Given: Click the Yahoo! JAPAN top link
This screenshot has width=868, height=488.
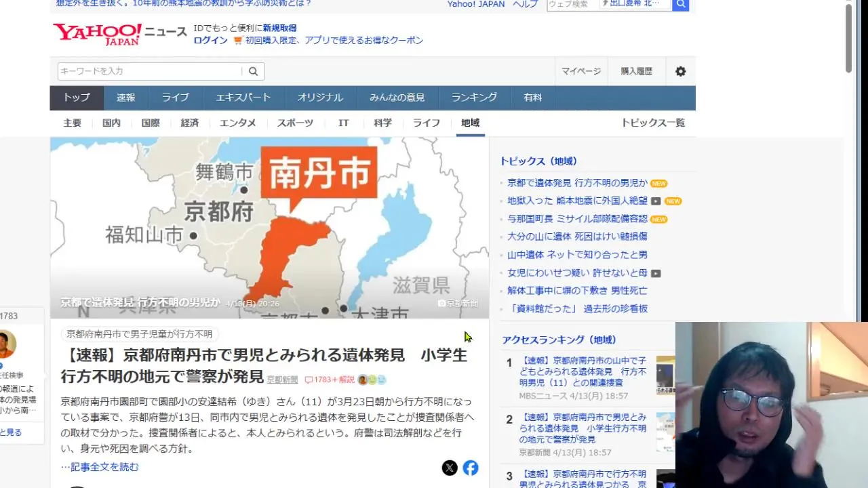Looking at the screenshot, I should coord(476,4).
